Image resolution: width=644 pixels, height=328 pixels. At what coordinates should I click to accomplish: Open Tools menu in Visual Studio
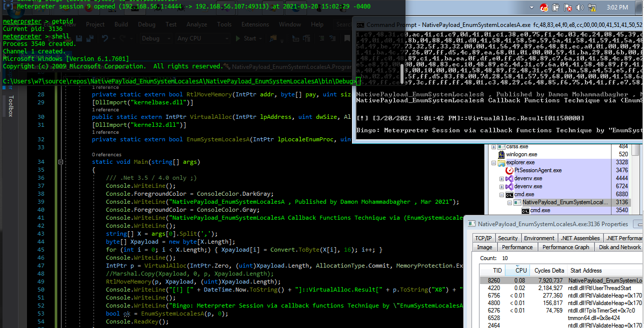[x=224, y=24]
